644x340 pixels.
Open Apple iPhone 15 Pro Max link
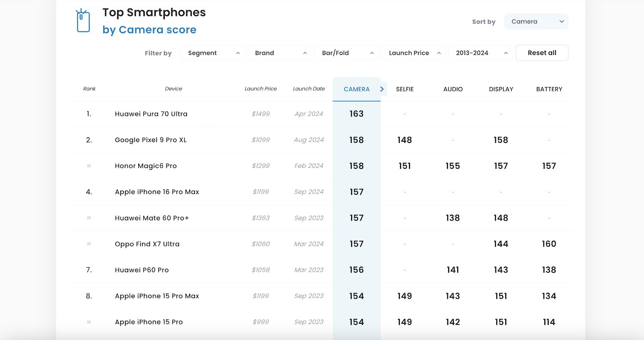click(x=157, y=296)
